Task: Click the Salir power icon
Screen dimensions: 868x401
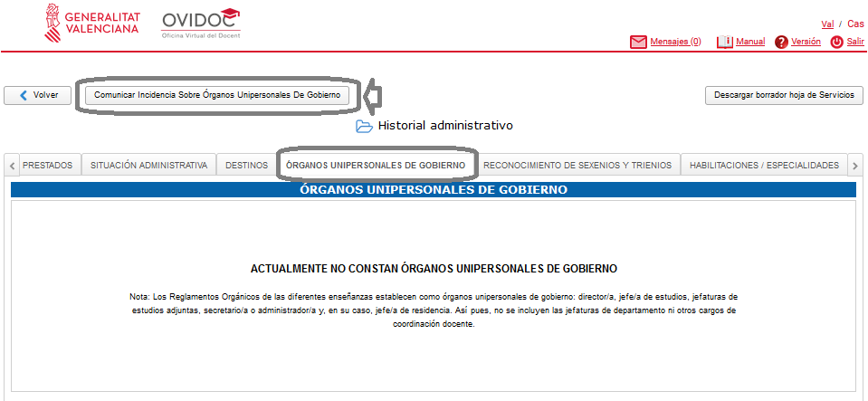Action: pyautogui.click(x=836, y=42)
